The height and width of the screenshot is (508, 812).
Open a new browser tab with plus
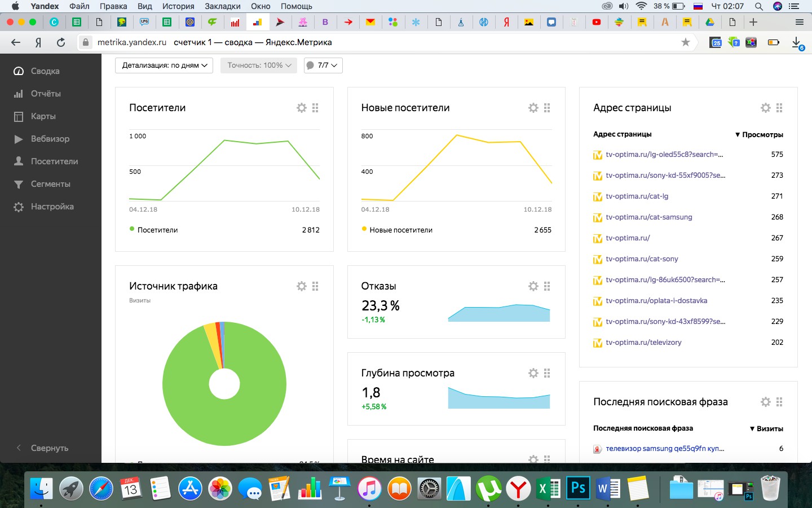click(x=753, y=22)
